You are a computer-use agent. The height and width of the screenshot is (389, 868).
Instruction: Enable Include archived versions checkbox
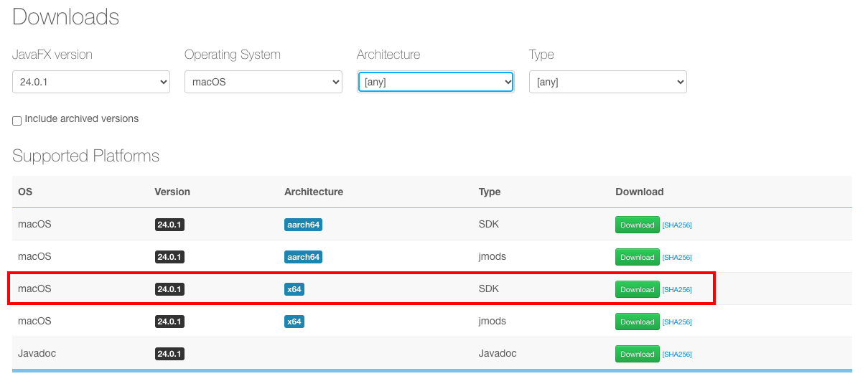tap(17, 121)
